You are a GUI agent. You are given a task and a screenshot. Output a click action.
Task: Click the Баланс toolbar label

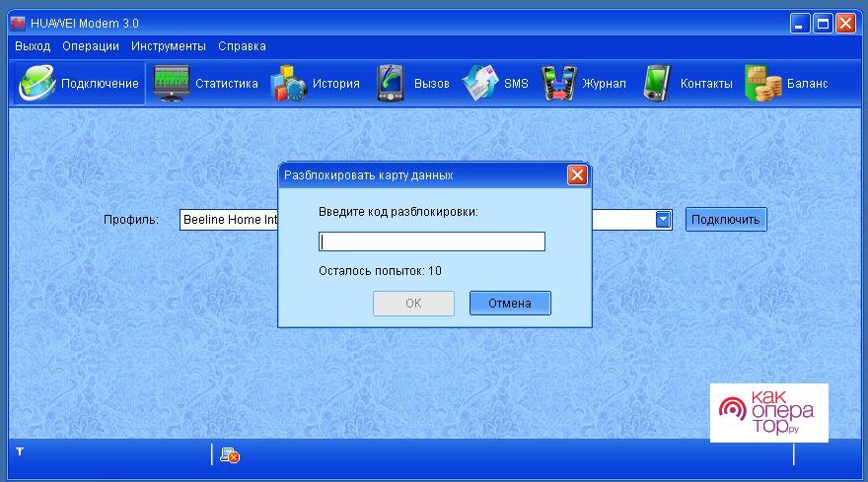(808, 84)
